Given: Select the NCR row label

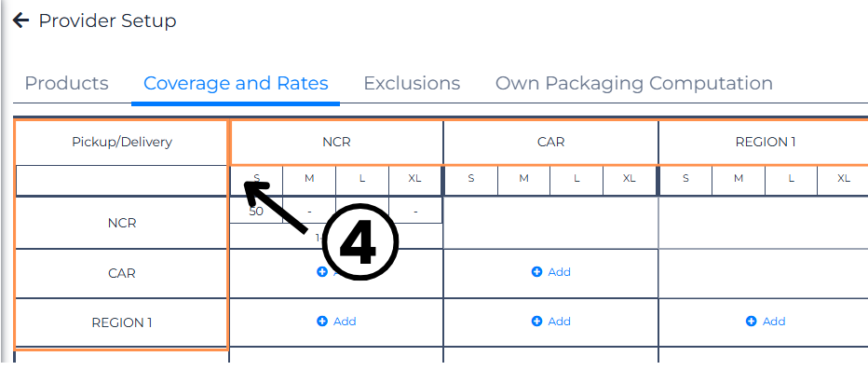Looking at the screenshot, I should 122,223.
